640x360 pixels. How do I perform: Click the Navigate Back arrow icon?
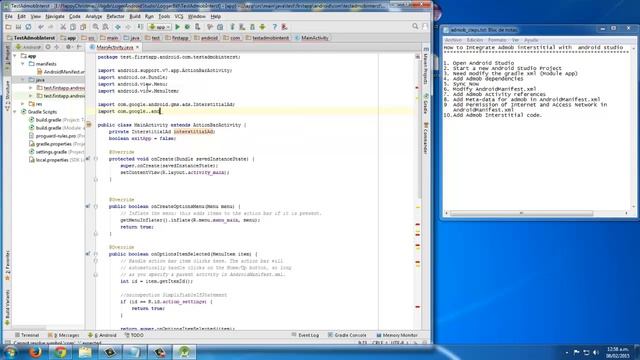tap(118, 27)
